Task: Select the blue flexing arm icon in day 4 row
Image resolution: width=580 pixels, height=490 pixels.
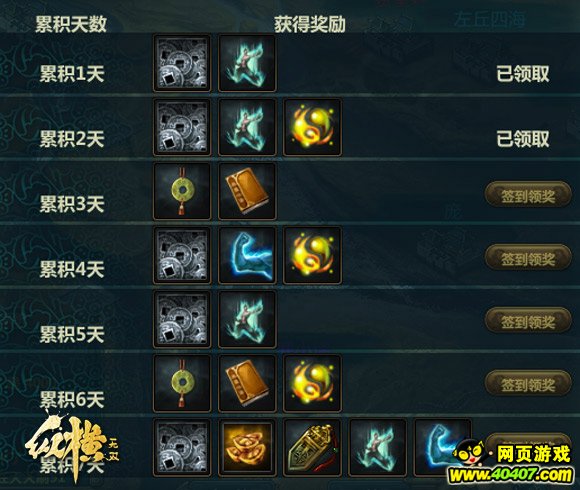Action: coord(247,255)
